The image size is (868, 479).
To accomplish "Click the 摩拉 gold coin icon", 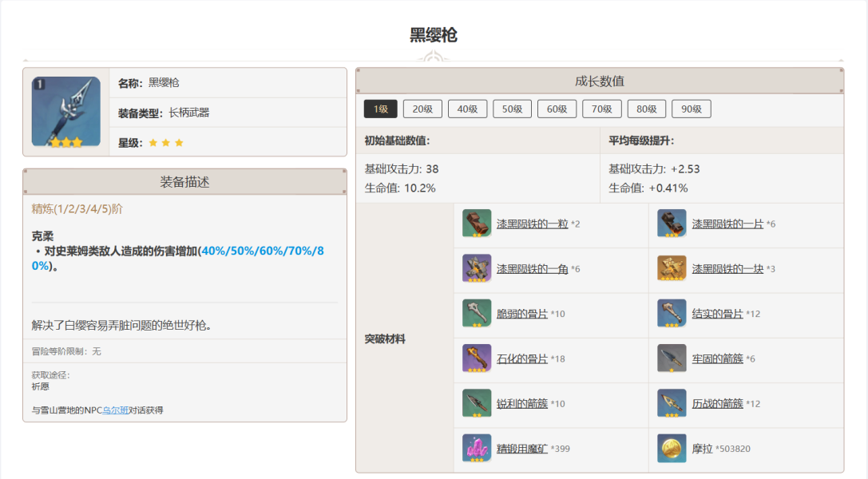I will coord(672,448).
